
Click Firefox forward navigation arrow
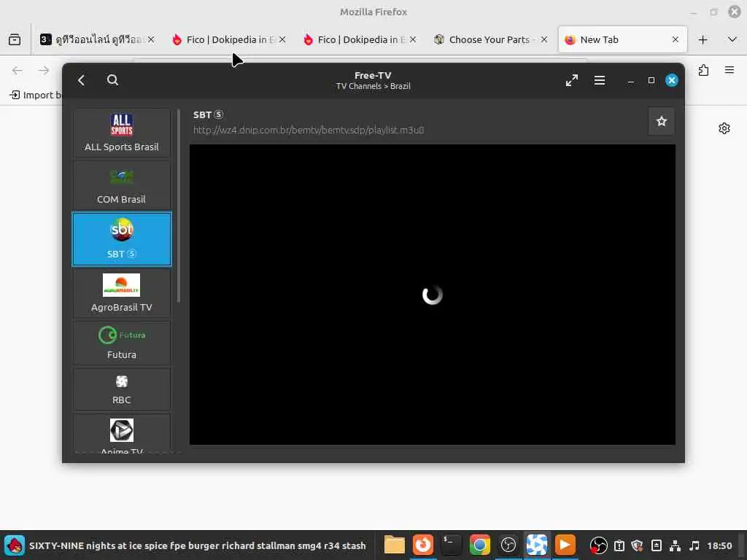point(44,71)
